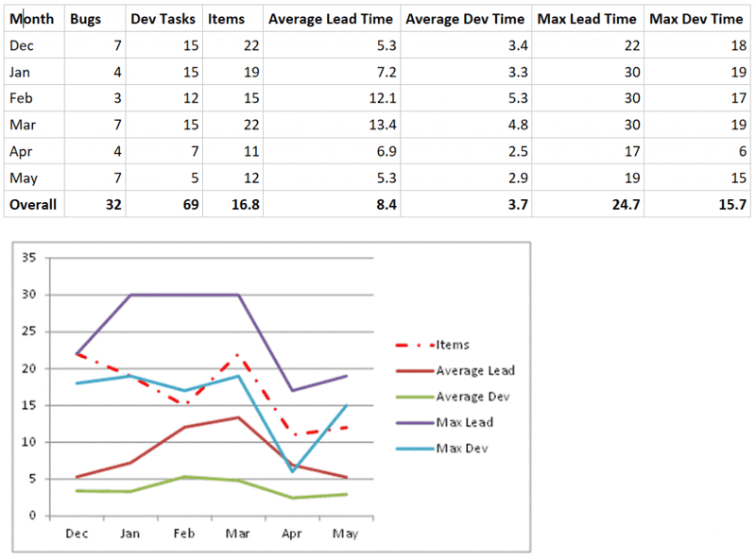The height and width of the screenshot is (560, 756).
Task: Click the Average Dev legend entry
Action: (x=453, y=397)
